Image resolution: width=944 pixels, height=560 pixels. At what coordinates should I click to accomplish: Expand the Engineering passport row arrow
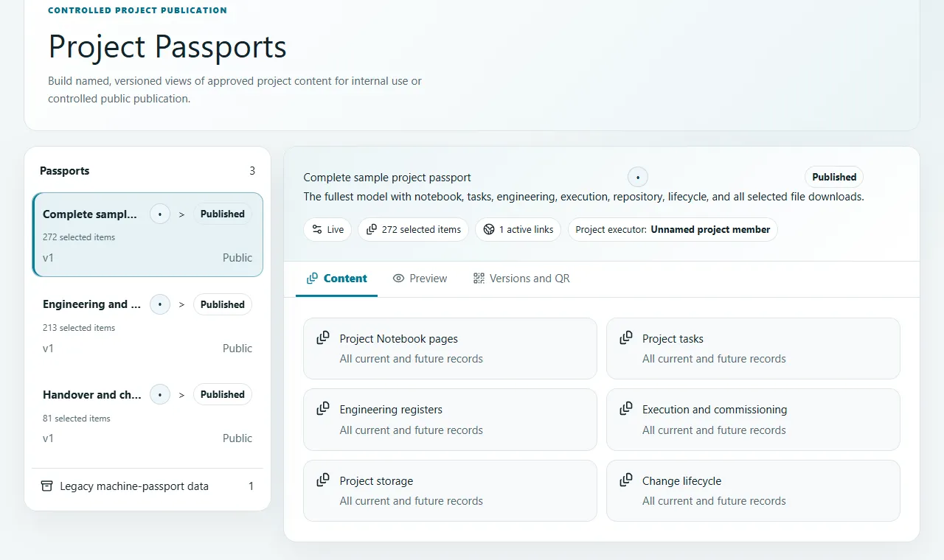coord(182,305)
